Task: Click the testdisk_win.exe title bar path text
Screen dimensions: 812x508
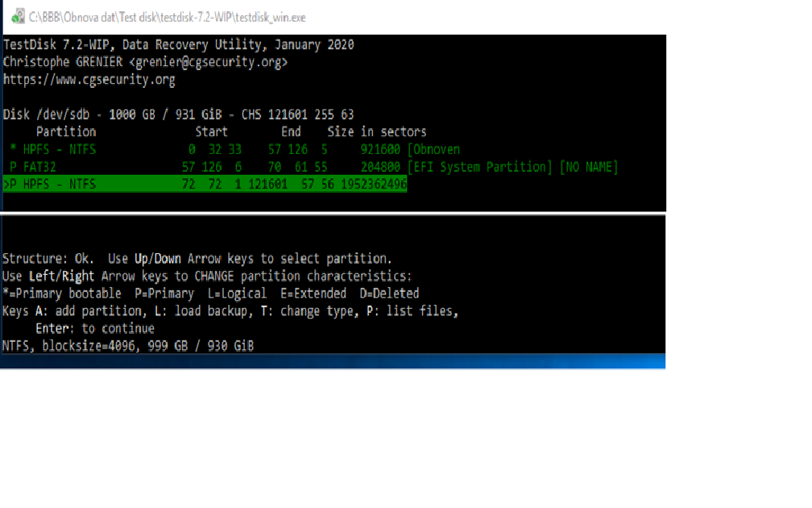Action: pyautogui.click(x=167, y=17)
